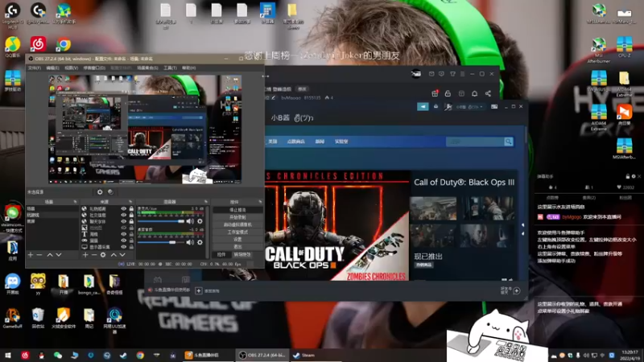Image resolution: width=644 pixels, height=362 pixels.
Task: Open Steam account name dropdown
Action: point(470,107)
